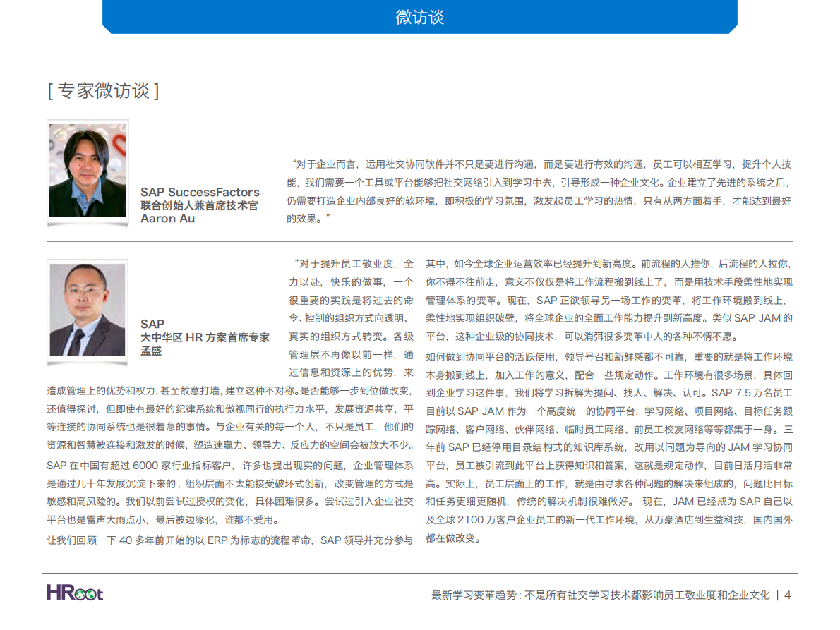Click the blue 微访谈 header banner
This screenshot has width=840, height=630.
pyautogui.click(x=419, y=16)
